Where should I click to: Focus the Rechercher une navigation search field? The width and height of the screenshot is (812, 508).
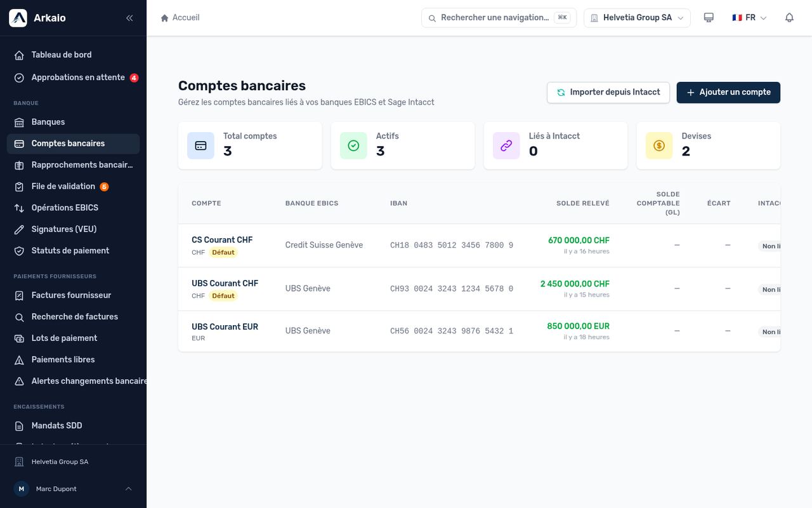click(x=499, y=18)
